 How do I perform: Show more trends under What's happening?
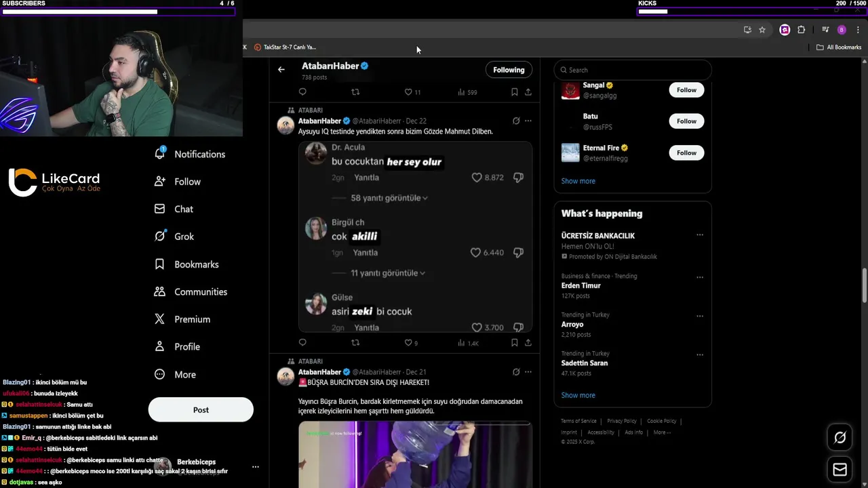[578, 395]
